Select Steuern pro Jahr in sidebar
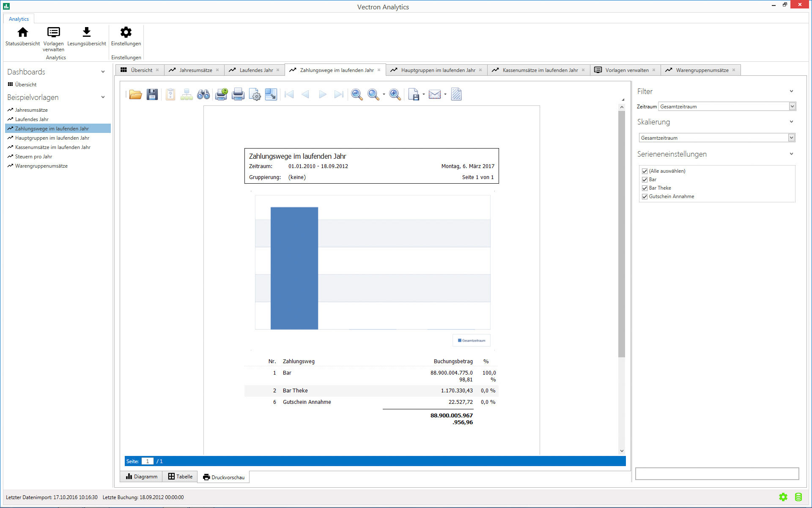This screenshot has height=508, width=812. (33, 157)
